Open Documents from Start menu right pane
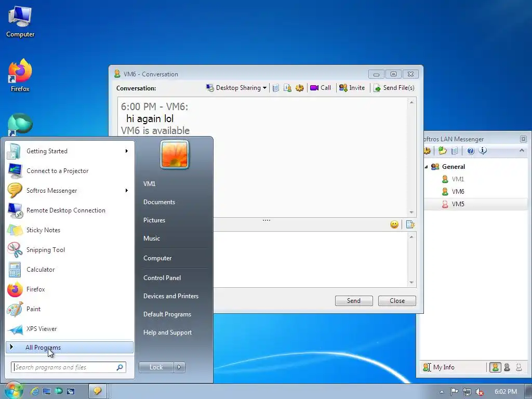 click(x=159, y=202)
